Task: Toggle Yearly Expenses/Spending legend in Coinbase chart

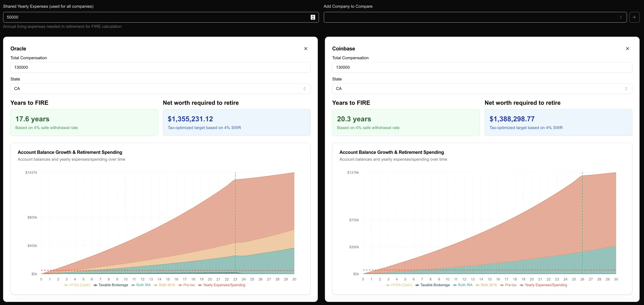Action: point(543,285)
